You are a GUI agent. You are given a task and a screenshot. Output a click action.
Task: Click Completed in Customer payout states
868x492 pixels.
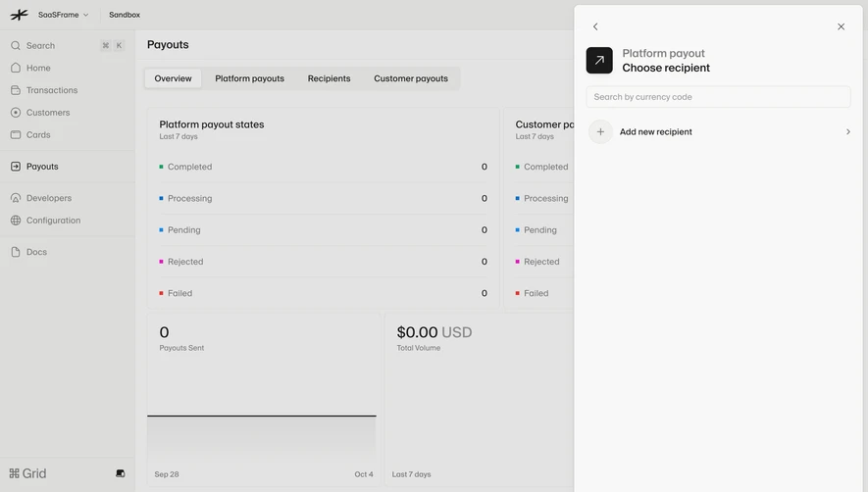(x=546, y=167)
